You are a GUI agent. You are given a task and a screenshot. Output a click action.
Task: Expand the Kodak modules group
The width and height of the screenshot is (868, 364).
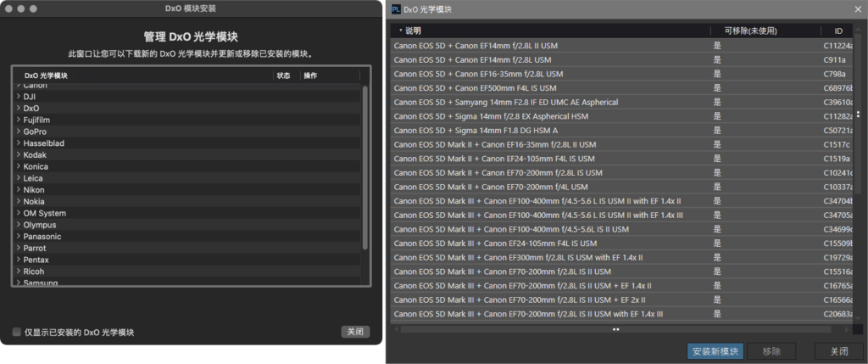[19, 154]
